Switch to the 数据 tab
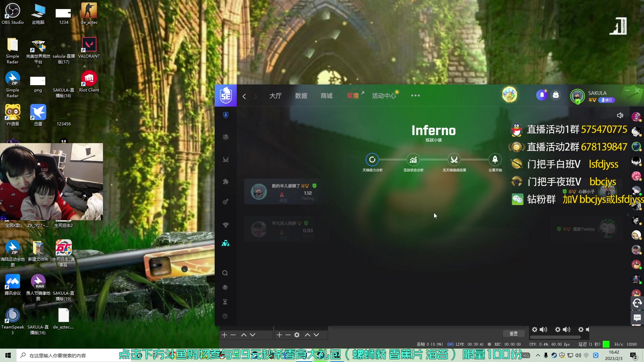Image resolution: width=644 pixels, height=362 pixels. click(x=301, y=96)
